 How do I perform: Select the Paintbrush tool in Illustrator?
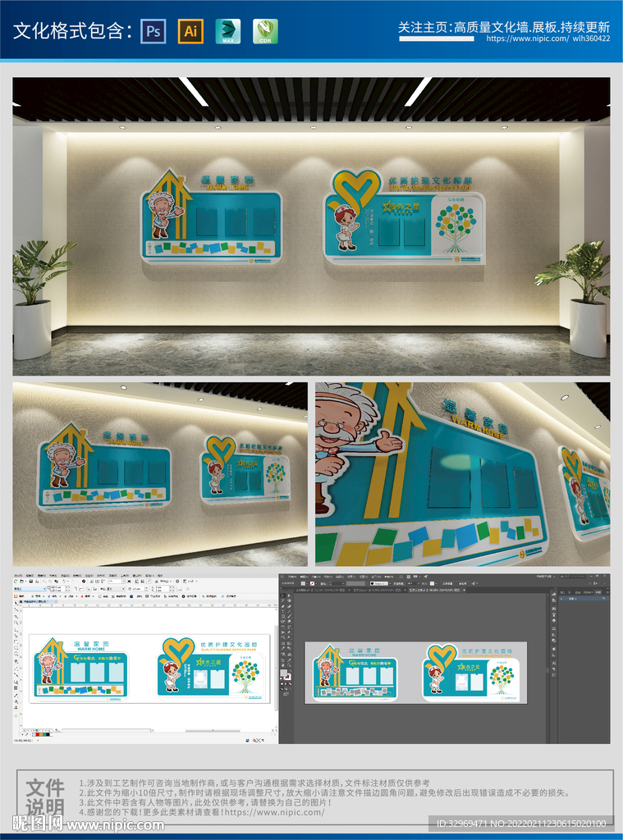tap(290, 617)
